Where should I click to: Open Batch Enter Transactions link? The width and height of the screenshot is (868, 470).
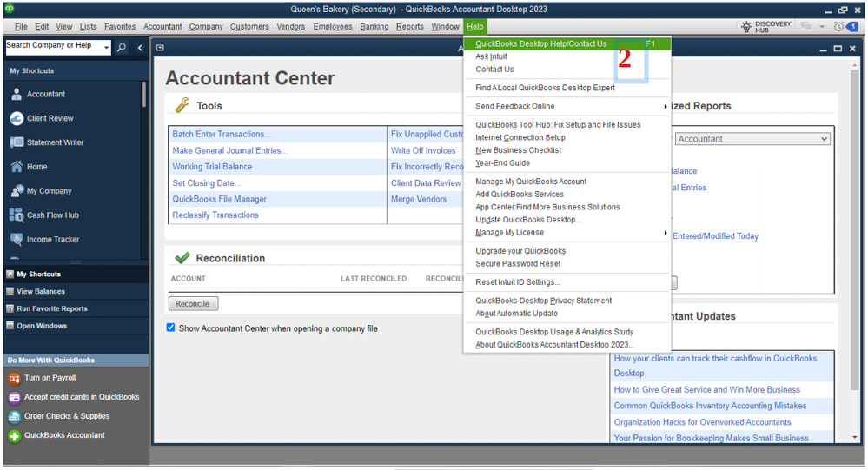coord(222,134)
